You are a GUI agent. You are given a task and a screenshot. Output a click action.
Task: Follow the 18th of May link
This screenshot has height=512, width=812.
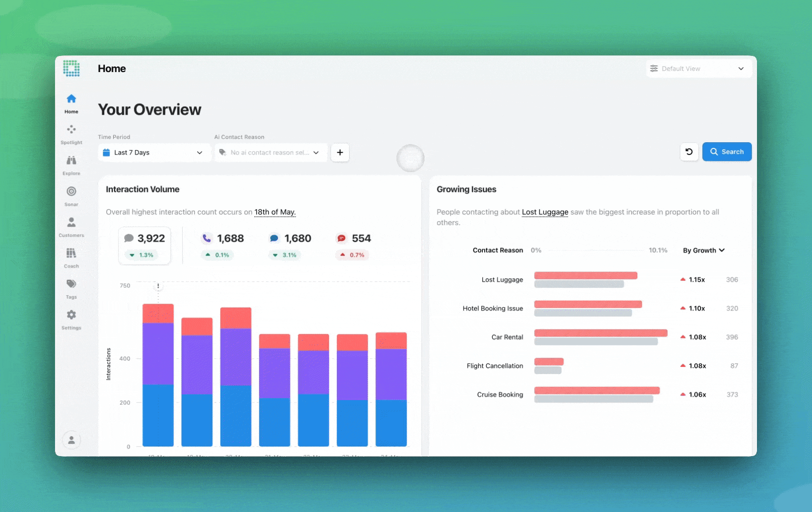coord(275,212)
